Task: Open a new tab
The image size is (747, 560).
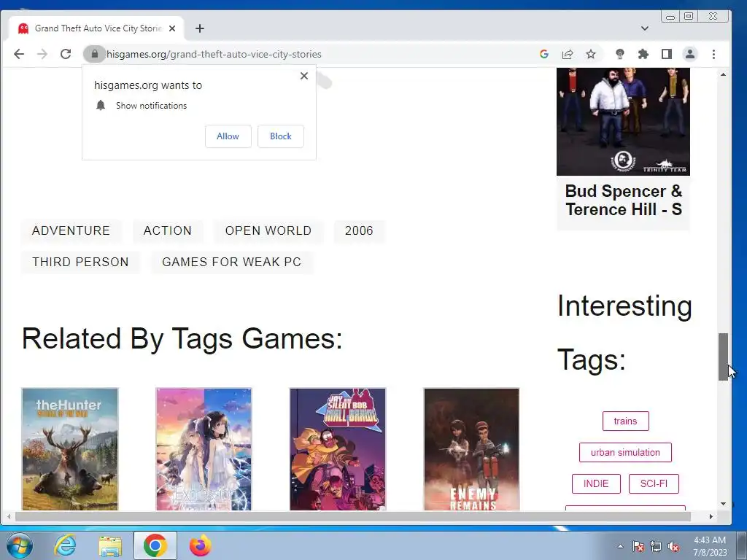Action: tap(200, 28)
